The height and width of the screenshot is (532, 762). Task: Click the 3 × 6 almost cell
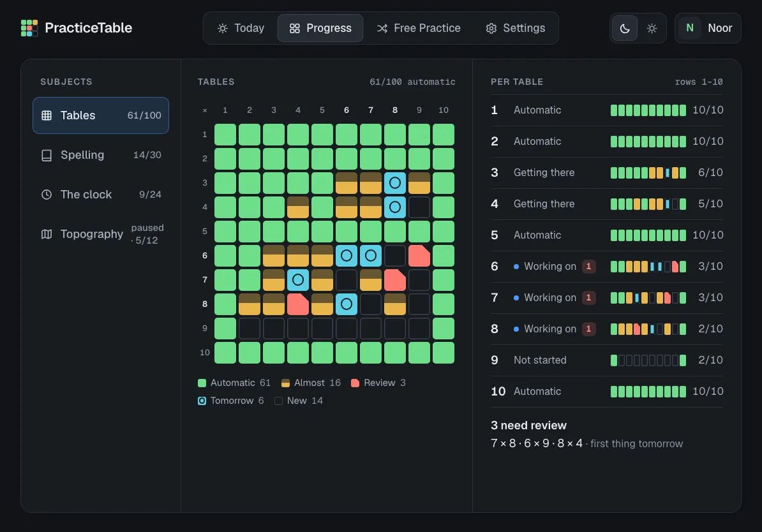(347, 182)
